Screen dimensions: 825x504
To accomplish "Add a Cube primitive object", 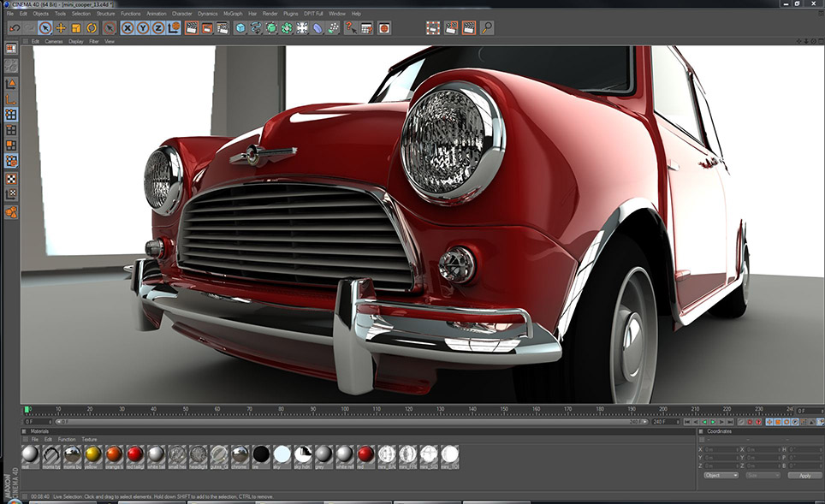I will [240, 27].
